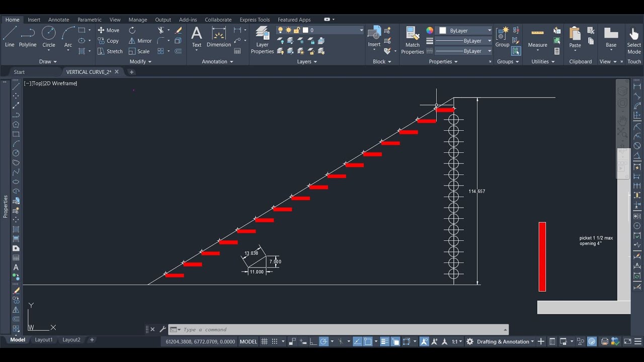Close the VERTICAL CURVE_2 drawing tab
The width and height of the screenshot is (644, 362).
[117, 72]
